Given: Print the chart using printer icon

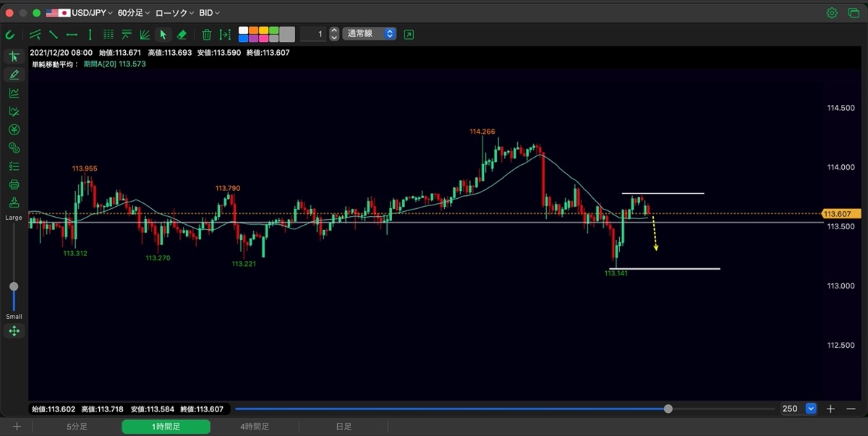Looking at the screenshot, I should pyautogui.click(x=14, y=184).
